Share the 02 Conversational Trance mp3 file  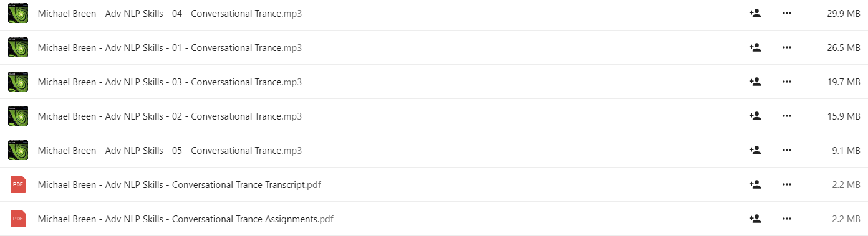[755, 116]
